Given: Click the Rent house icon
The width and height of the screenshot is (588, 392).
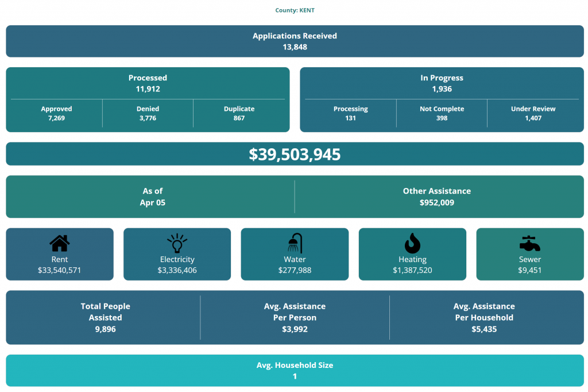Looking at the screenshot, I should (60, 243).
